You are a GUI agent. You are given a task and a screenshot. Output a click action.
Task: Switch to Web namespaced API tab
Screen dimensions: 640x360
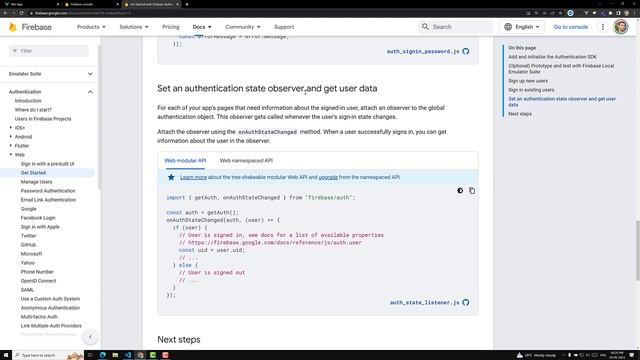pos(246,160)
